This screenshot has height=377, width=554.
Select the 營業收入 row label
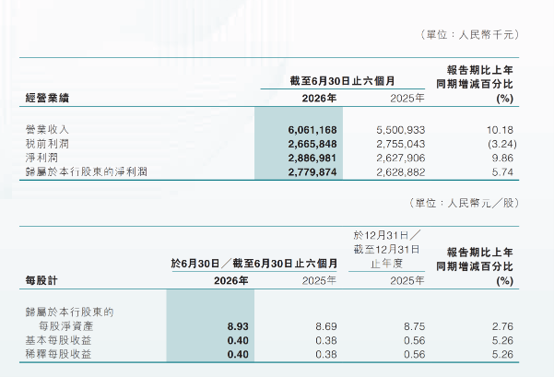coord(47,130)
